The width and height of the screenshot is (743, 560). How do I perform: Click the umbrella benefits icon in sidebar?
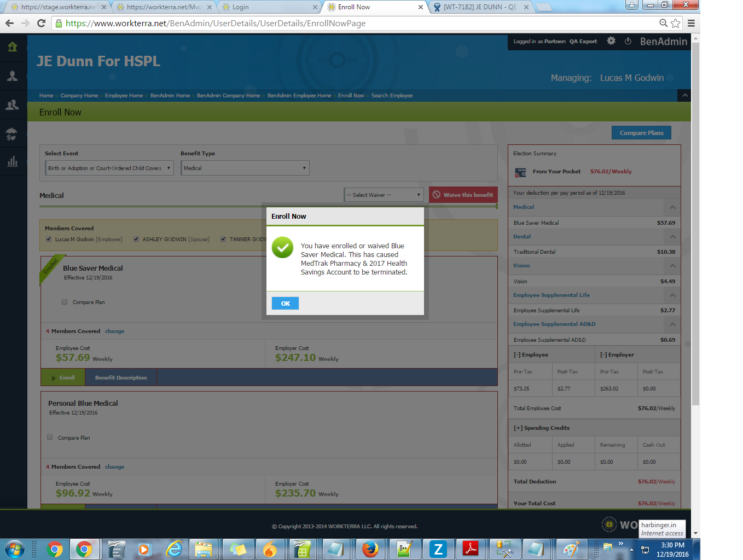(13, 133)
